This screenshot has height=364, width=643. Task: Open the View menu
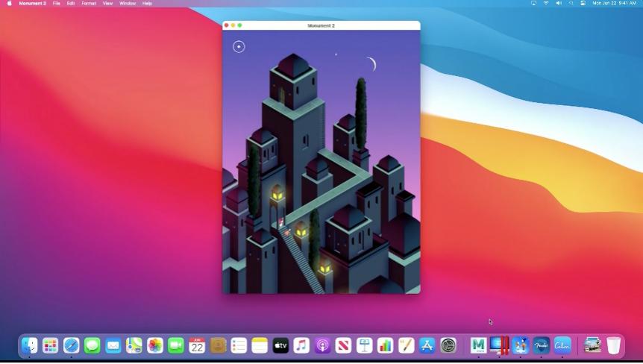click(x=108, y=3)
